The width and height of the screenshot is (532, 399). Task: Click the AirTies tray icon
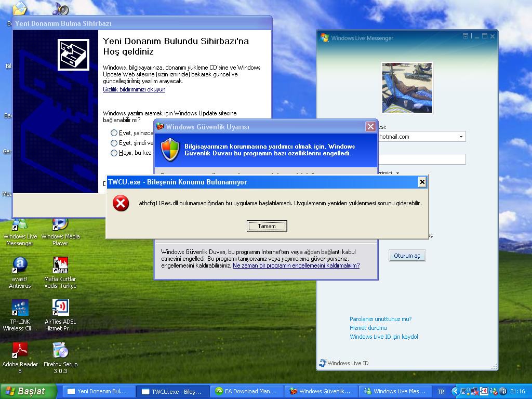[484, 391]
